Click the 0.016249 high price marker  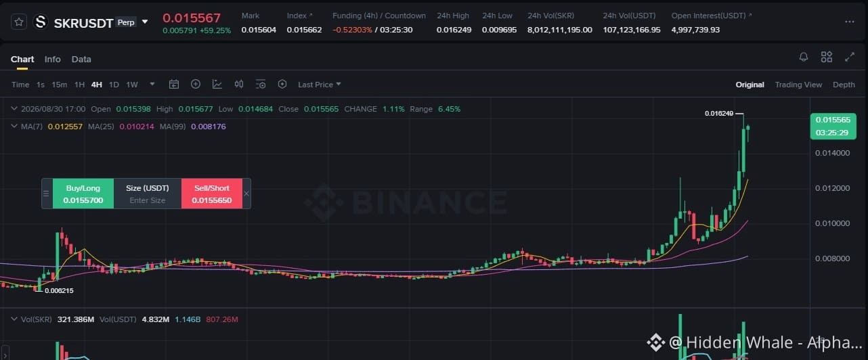click(x=718, y=114)
